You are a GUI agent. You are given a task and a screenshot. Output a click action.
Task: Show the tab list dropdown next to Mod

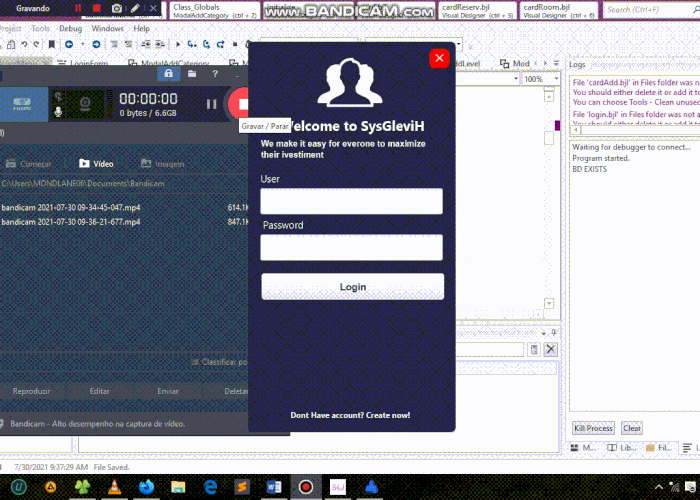pos(556,63)
